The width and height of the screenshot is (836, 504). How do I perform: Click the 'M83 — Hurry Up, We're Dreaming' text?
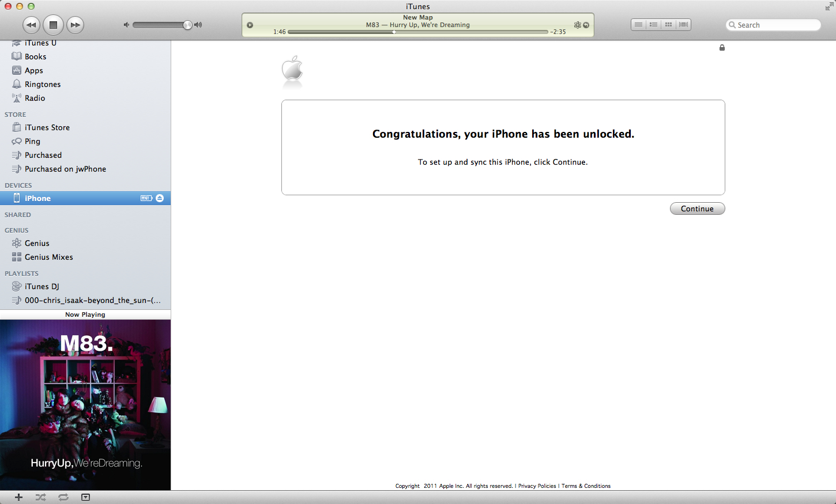pyautogui.click(x=418, y=25)
